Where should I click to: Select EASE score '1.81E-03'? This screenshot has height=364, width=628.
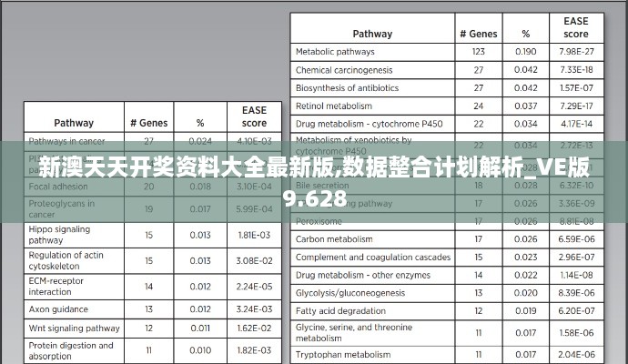(x=254, y=235)
